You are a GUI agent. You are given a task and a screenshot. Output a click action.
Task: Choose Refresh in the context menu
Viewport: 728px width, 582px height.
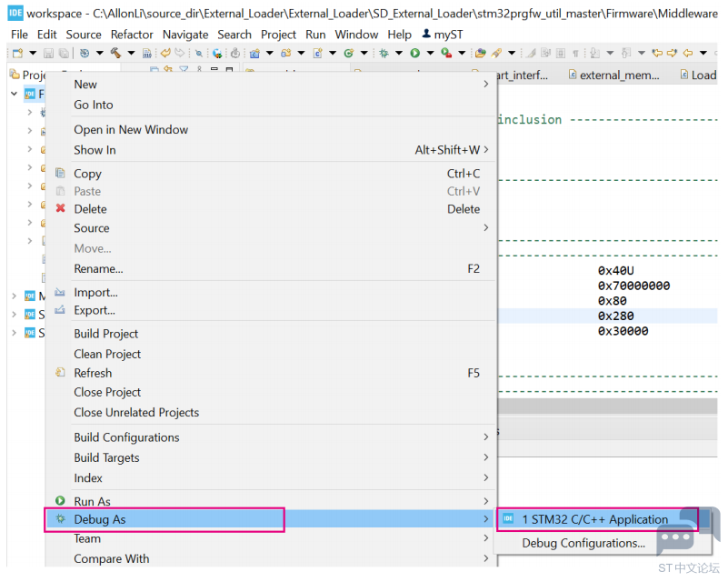(93, 373)
